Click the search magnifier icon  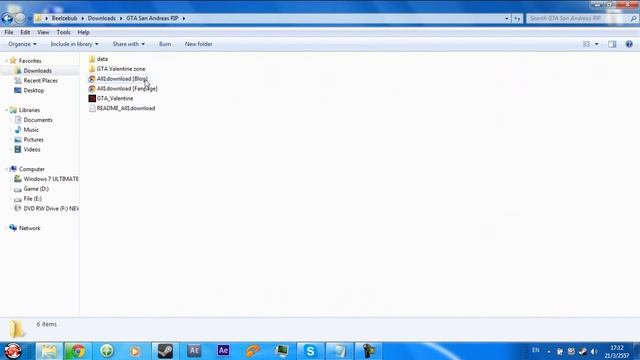(x=633, y=18)
